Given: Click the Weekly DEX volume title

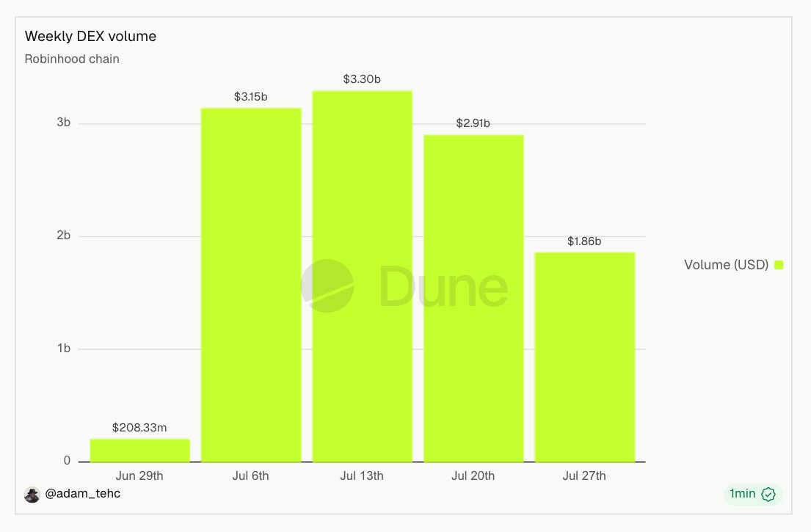Looking at the screenshot, I should click(x=90, y=36).
